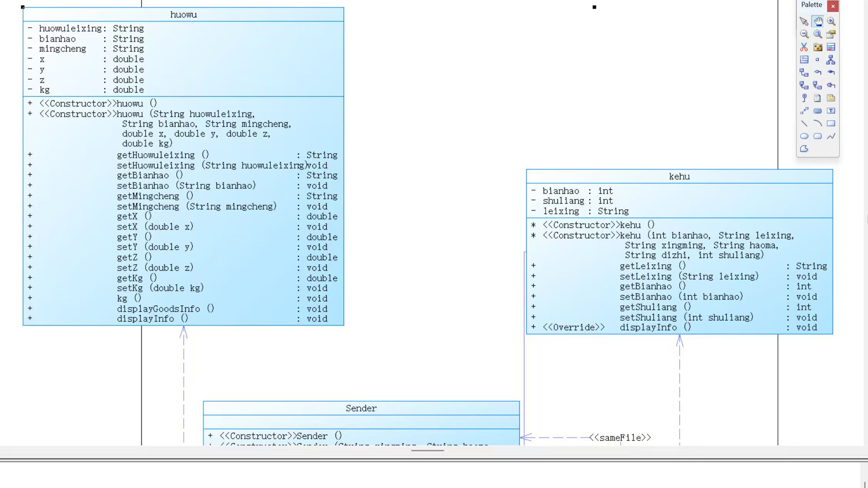The width and height of the screenshot is (868, 488).
Task: Select the Text tool with T icon
Action: [x=831, y=111]
